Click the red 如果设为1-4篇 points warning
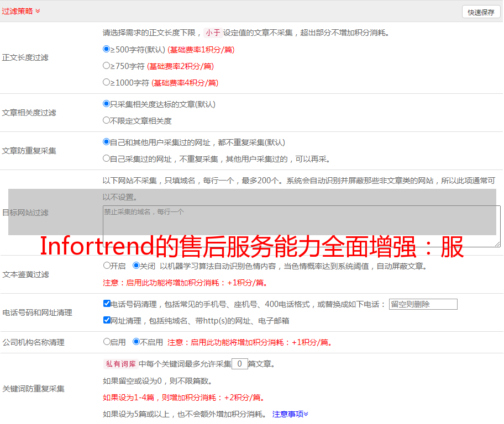 pyautogui.click(x=184, y=397)
